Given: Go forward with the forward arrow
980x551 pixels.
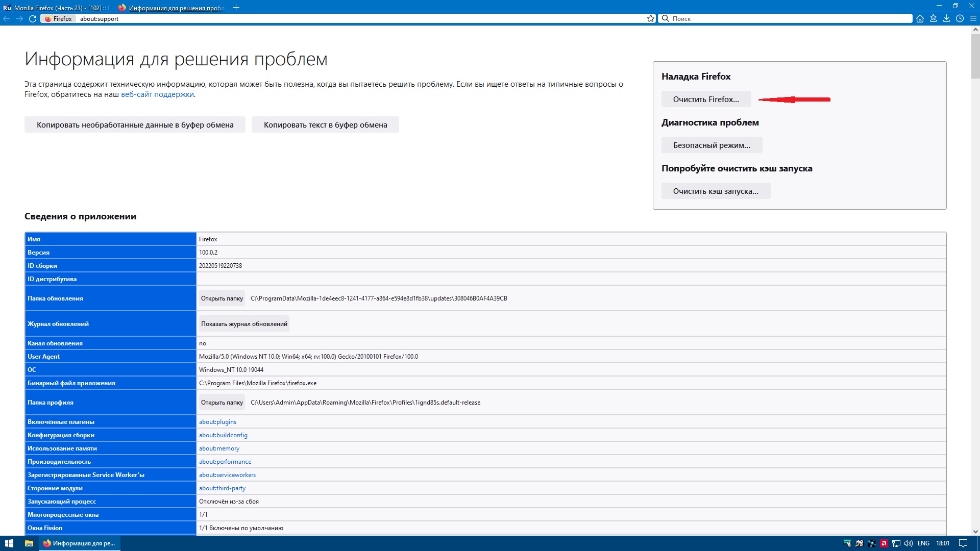Looking at the screenshot, I should click(19, 18).
